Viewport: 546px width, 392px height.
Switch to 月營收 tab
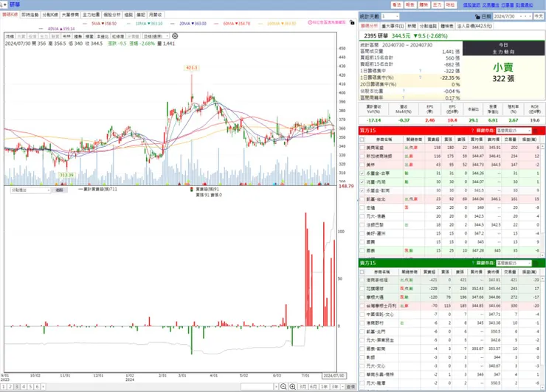(x=155, y=15)
